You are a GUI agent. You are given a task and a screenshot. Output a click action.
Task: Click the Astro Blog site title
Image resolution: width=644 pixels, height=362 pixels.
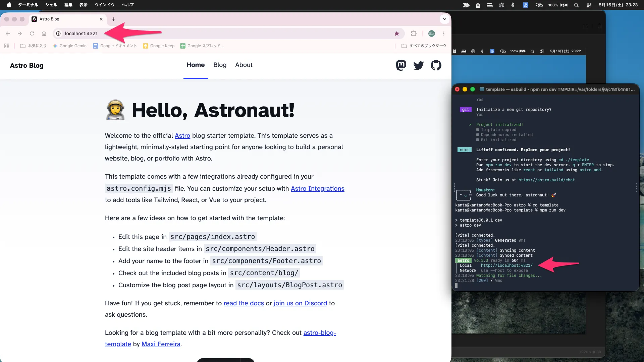click(27, 66)
